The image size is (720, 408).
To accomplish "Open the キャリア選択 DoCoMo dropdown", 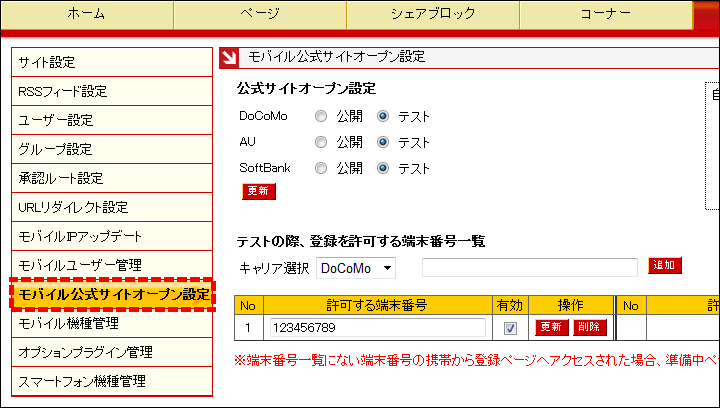I will (x=356, y=268).
